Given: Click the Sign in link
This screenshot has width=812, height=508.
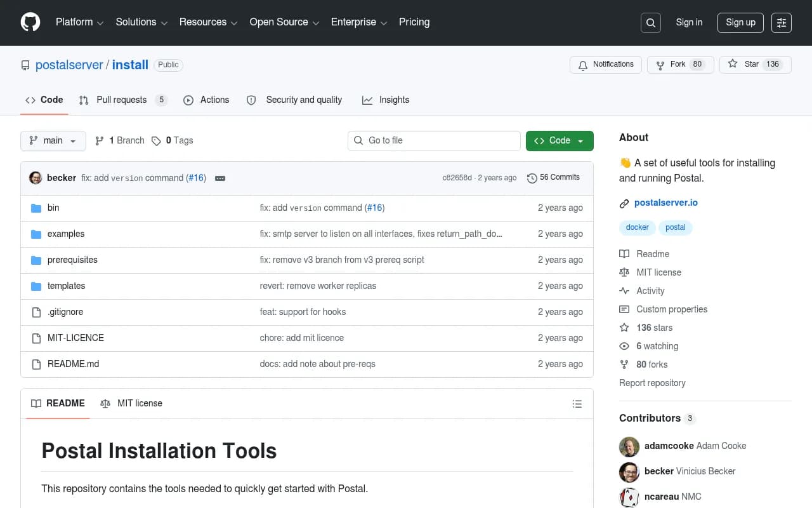Looking at the screenshot, I should coord(689,22).
